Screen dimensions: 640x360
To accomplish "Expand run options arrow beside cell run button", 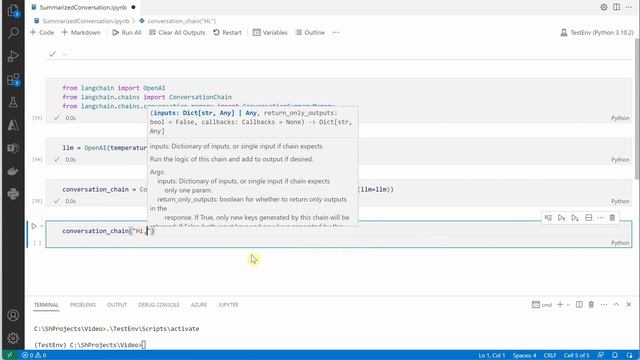I will click(x=42, y=226).
